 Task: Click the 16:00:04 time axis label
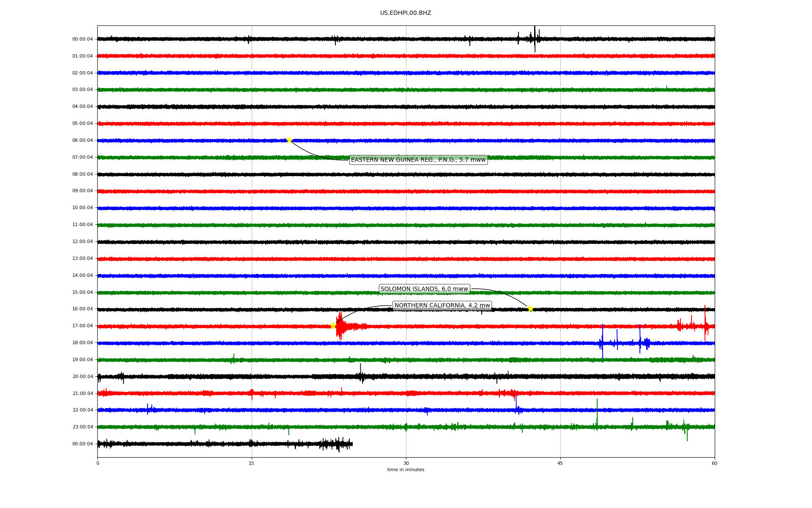[x=82, y=309]
